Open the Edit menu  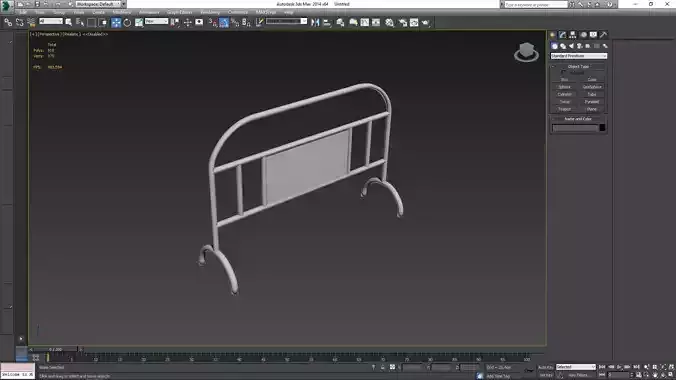(23, 12)
